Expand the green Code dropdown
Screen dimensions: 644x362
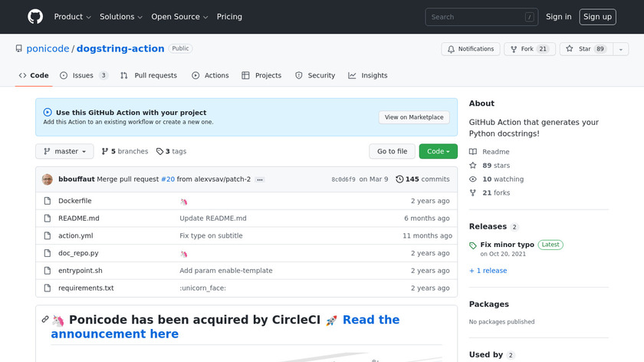coord(438,152)
